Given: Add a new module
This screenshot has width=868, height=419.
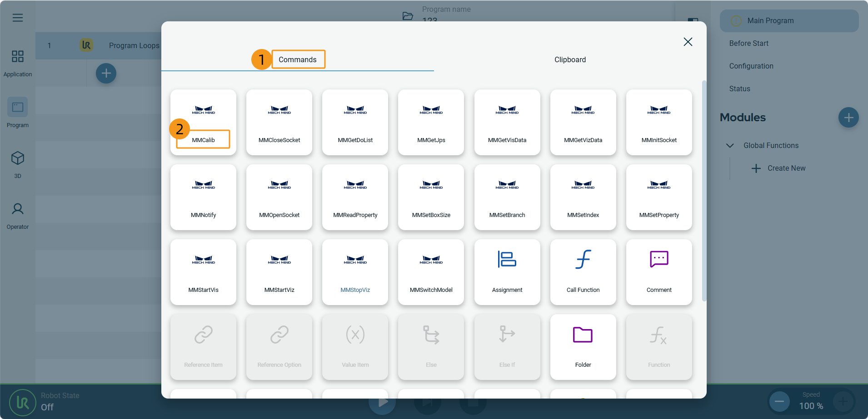Looking at the screenshot, I should tap(848, 118).
